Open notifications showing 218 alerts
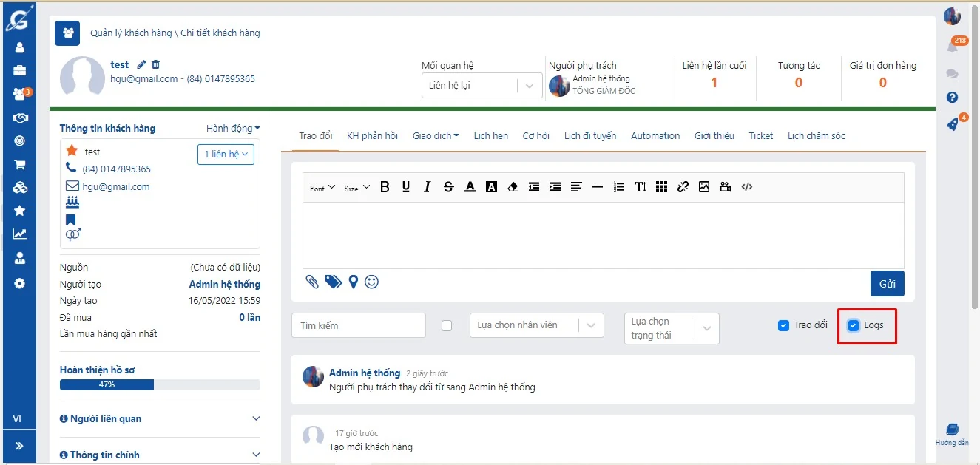The height and width of the screenshot is (465, 980). pos(953,46)
